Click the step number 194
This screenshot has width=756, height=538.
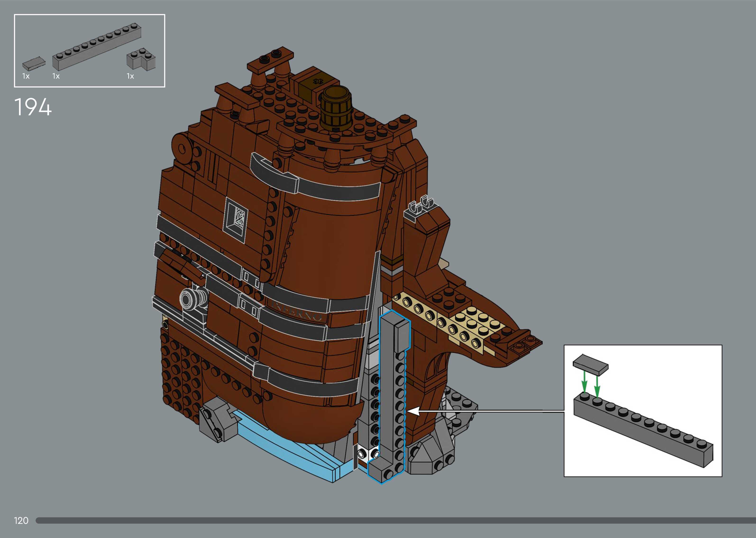point(33,107)
